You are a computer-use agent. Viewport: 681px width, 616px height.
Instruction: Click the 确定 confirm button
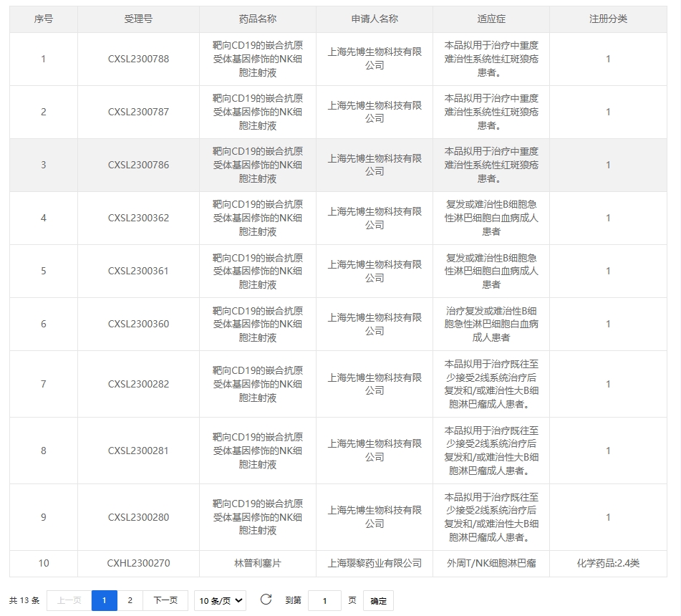pyautogui.click(x=378, y=601)
